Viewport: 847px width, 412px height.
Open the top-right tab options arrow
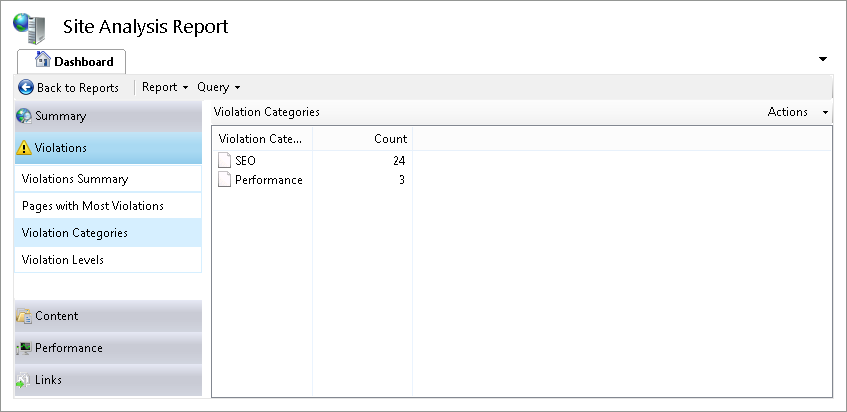823,59
